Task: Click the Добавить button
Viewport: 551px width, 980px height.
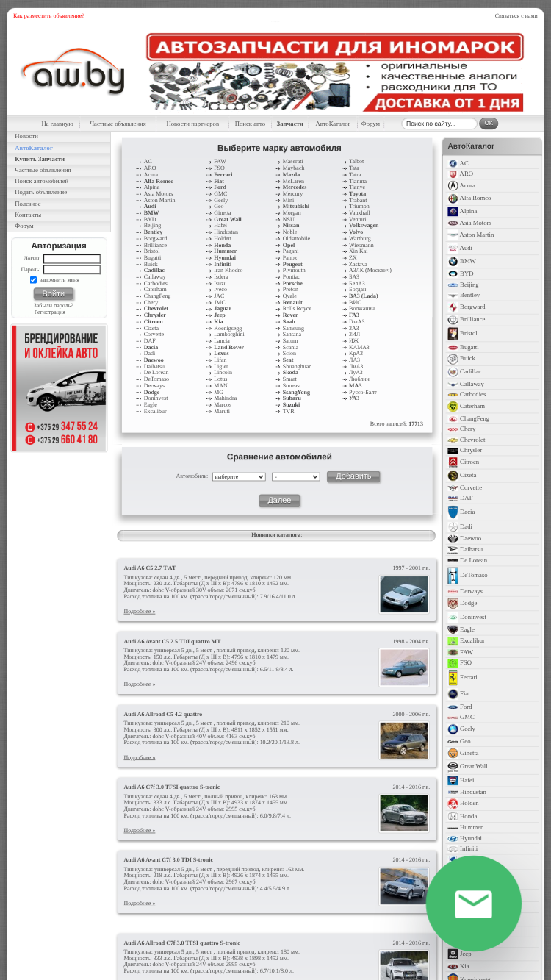Action: click(353, 476)
